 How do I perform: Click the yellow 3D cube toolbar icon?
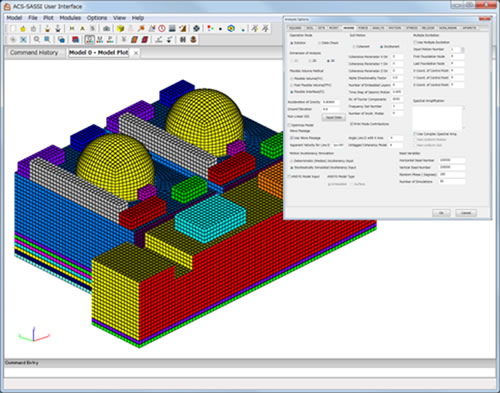120,29
